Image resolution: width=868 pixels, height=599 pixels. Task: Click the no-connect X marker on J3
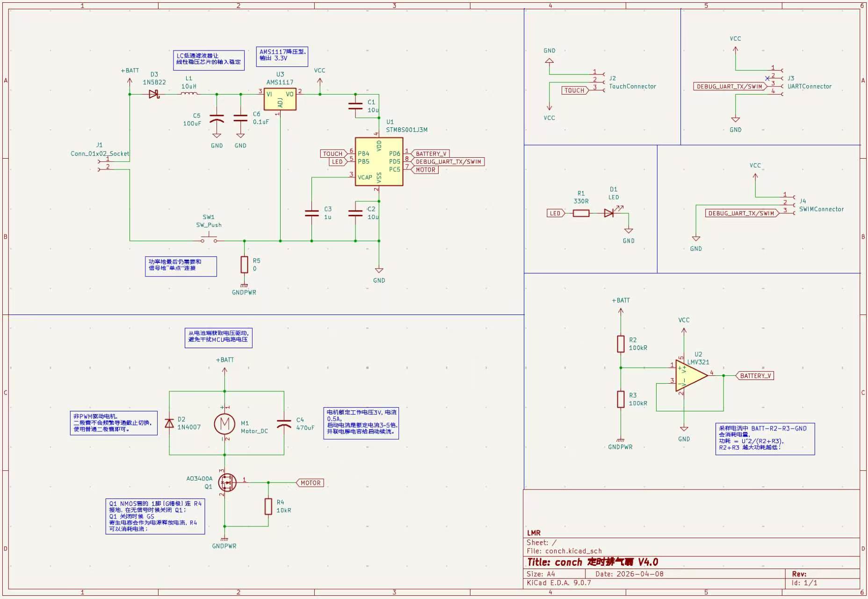[x=767, y=78]
